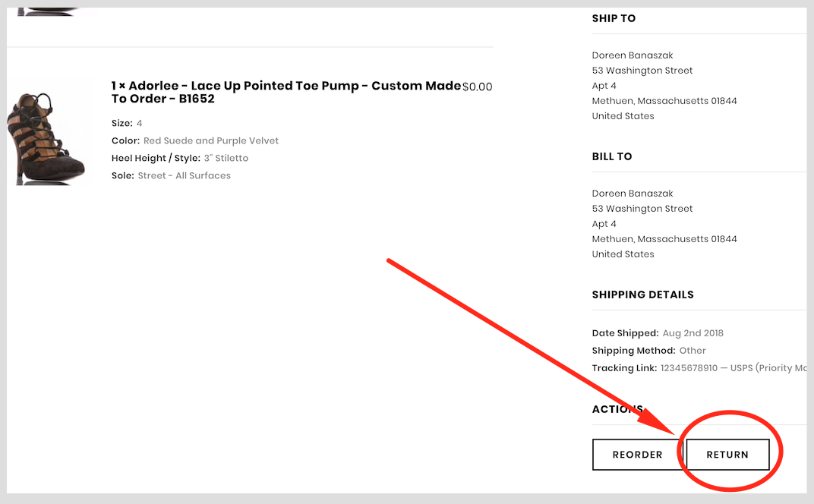Select Doreen Banaszak name under BILL TO
Image resolution: width=814 pixels, height=504 pixels.
click(x=633, y=194)
